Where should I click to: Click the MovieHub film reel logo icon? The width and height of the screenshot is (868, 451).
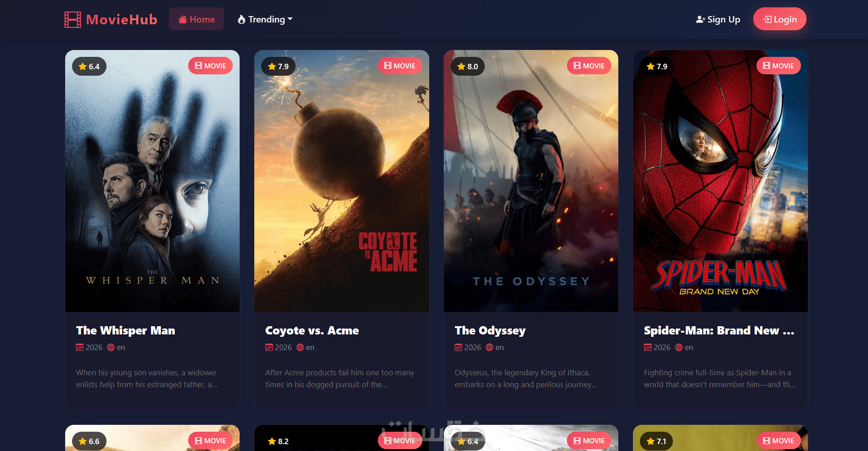73,19
